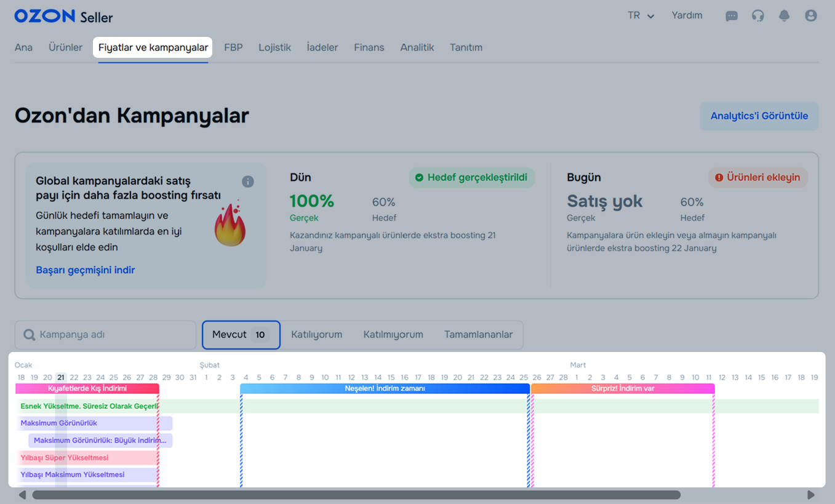The height and width of the screenshot is (504, 835).
Task: Open the Fiyatlar ve kampanyalar menu
Action: pos(153,47)
